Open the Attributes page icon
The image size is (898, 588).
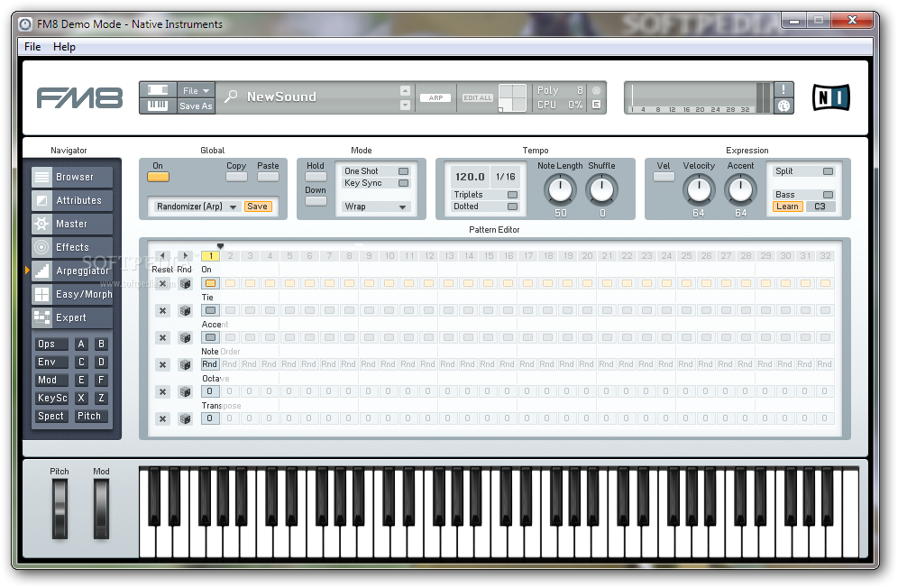point(41,200)
